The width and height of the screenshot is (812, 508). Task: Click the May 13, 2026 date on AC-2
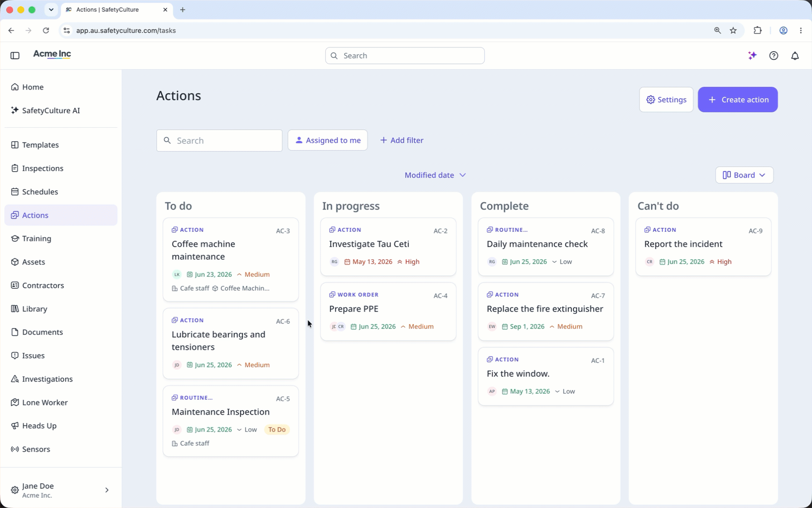pos(368,262)
